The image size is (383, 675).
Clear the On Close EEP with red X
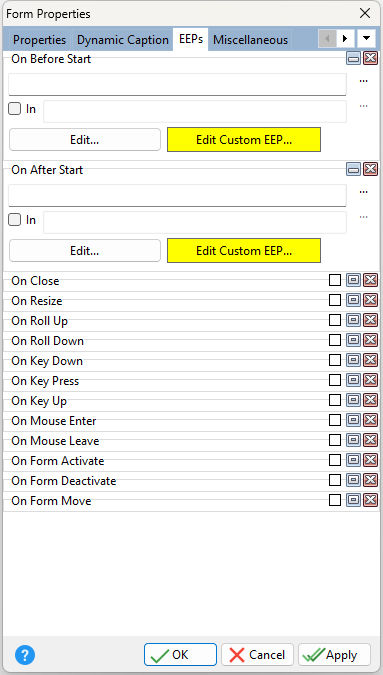[x=370, y=281]
